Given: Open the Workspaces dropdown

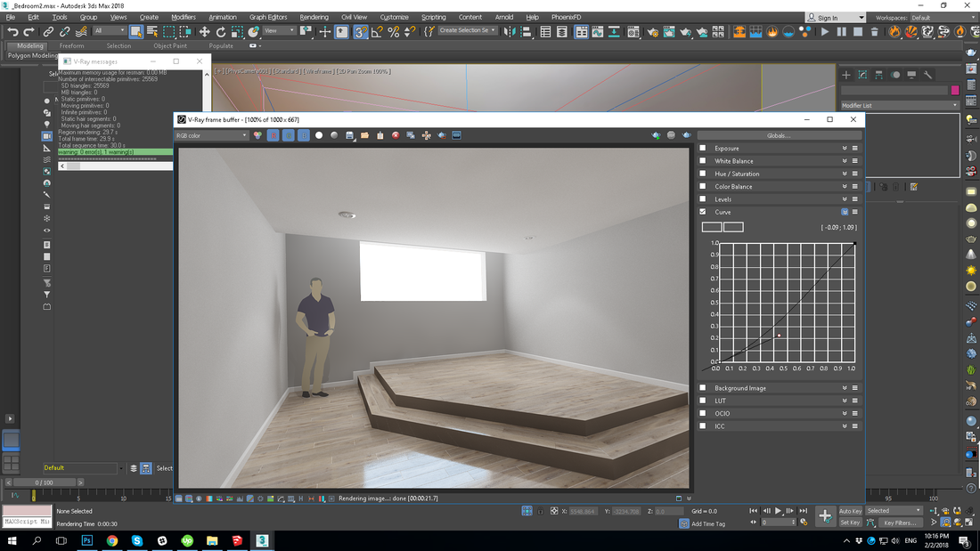Looking at the screenshot, I should tap(943, 17).
